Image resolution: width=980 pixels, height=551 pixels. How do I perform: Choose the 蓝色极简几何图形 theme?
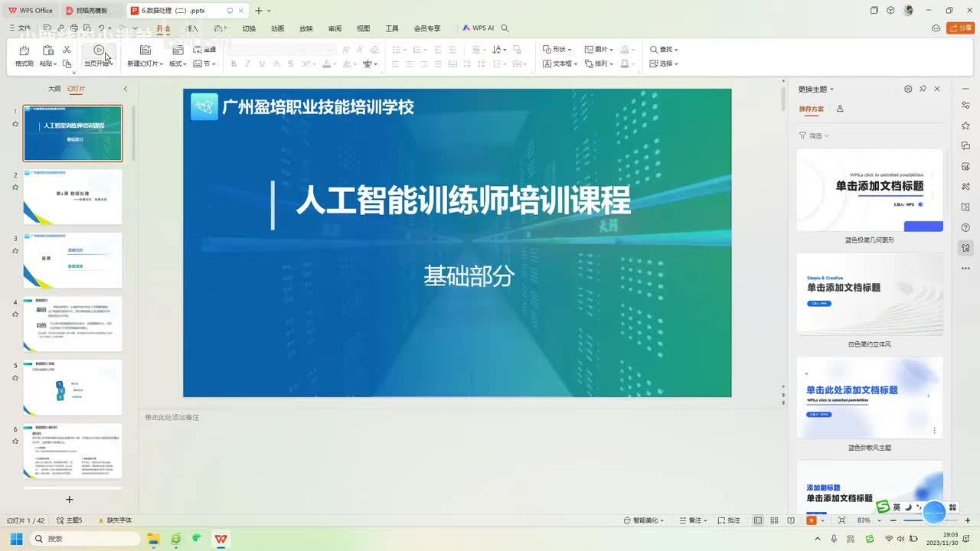click(x=870, y=190)
